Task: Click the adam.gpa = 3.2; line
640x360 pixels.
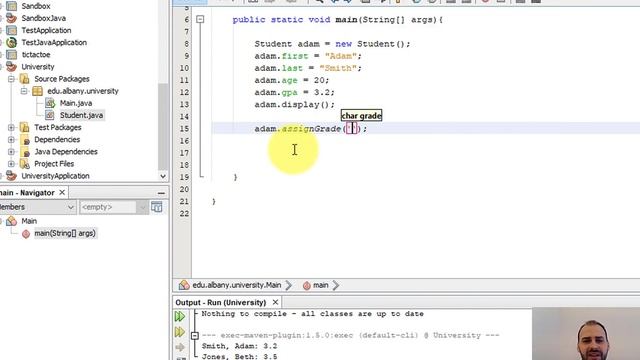Action: (294, 92)
